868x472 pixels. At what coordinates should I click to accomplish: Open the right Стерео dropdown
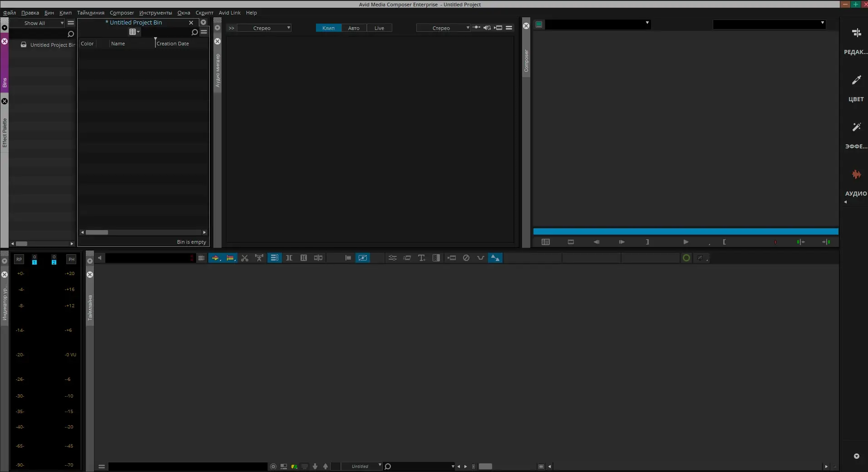(x=444, y=28)
